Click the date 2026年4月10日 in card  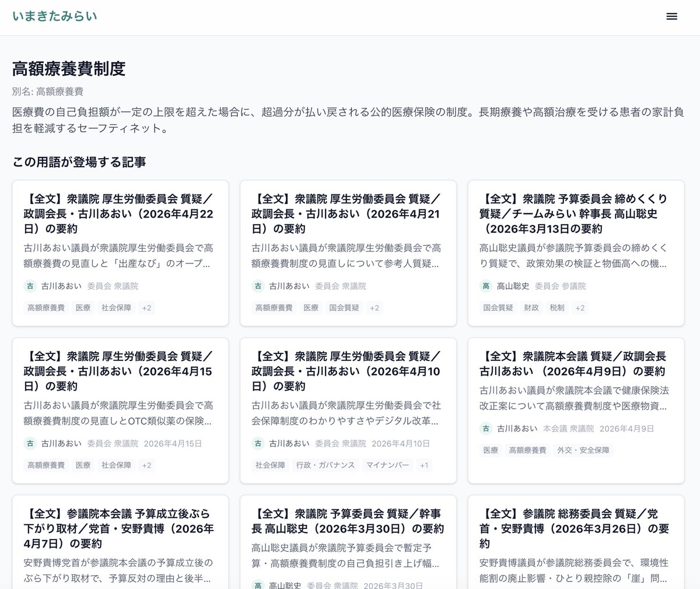(401, 443)
